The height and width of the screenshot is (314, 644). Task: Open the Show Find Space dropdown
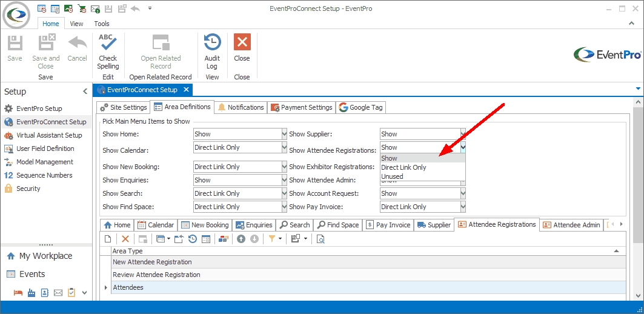[284, 207]
